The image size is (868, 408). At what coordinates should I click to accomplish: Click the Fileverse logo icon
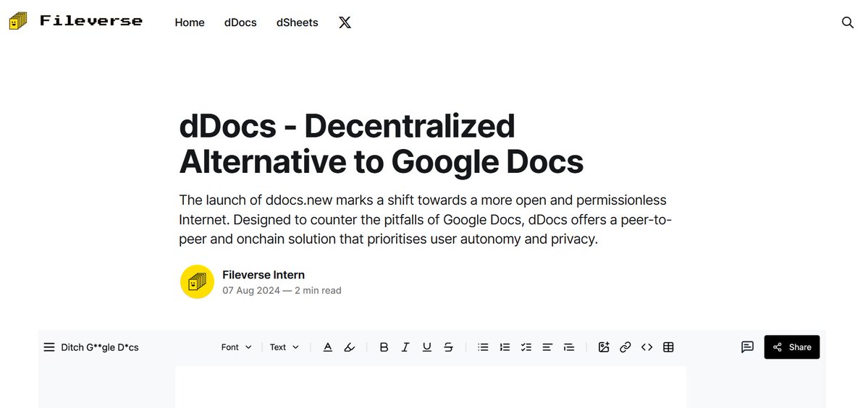click(x=17, y=21)
